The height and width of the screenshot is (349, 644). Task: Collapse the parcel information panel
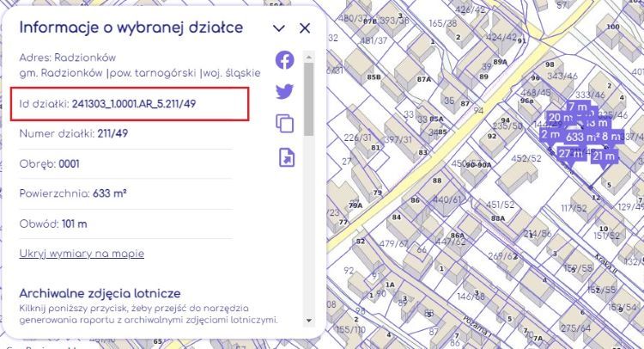click(279, 28)
